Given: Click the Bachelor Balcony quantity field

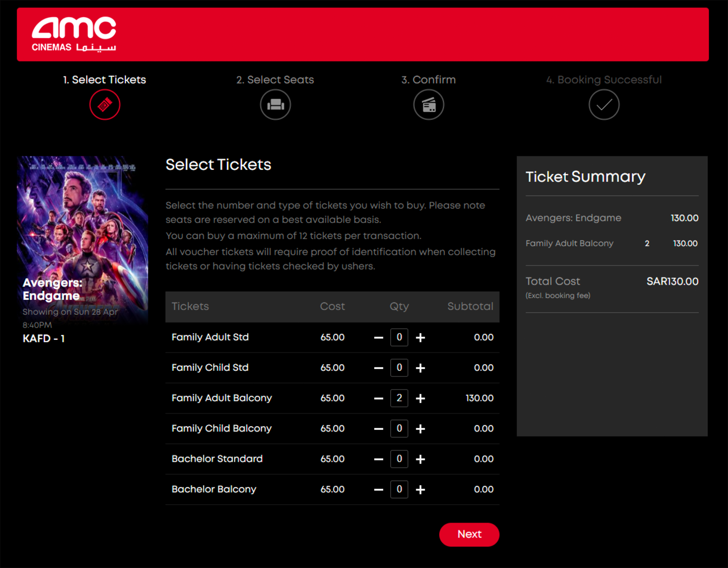Looking at the screenshot, I should pos(399,489).
